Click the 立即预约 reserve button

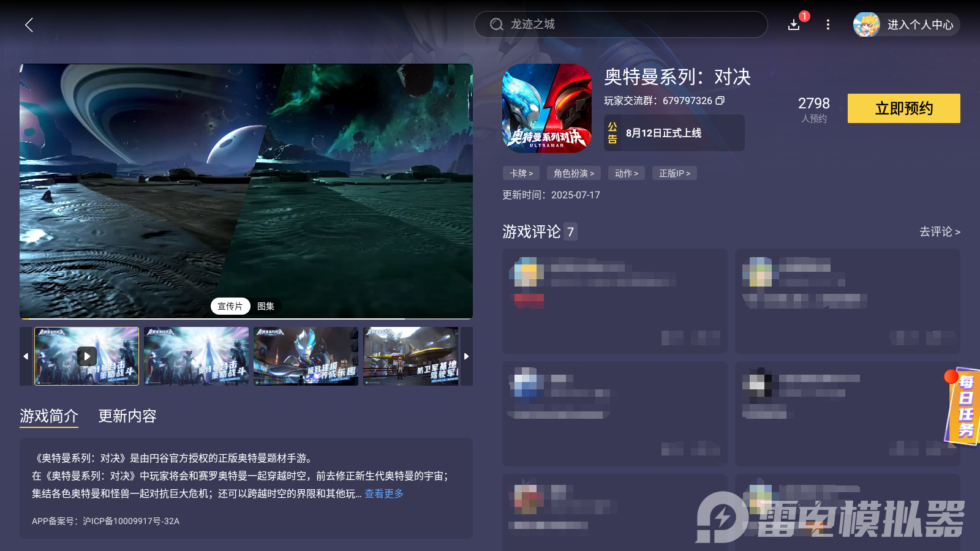[x=904, y=108]
